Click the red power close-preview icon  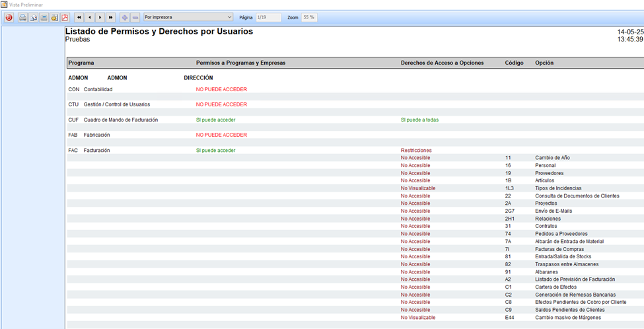[9, 17]
